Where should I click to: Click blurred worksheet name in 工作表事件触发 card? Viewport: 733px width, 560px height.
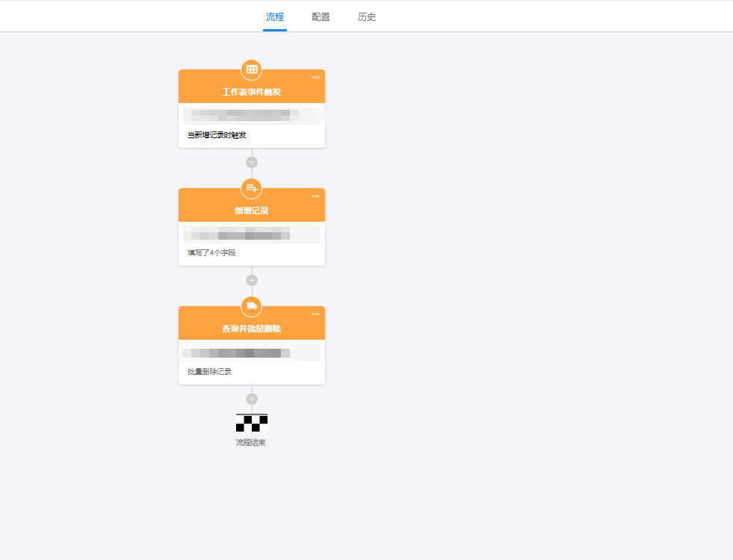252,116
